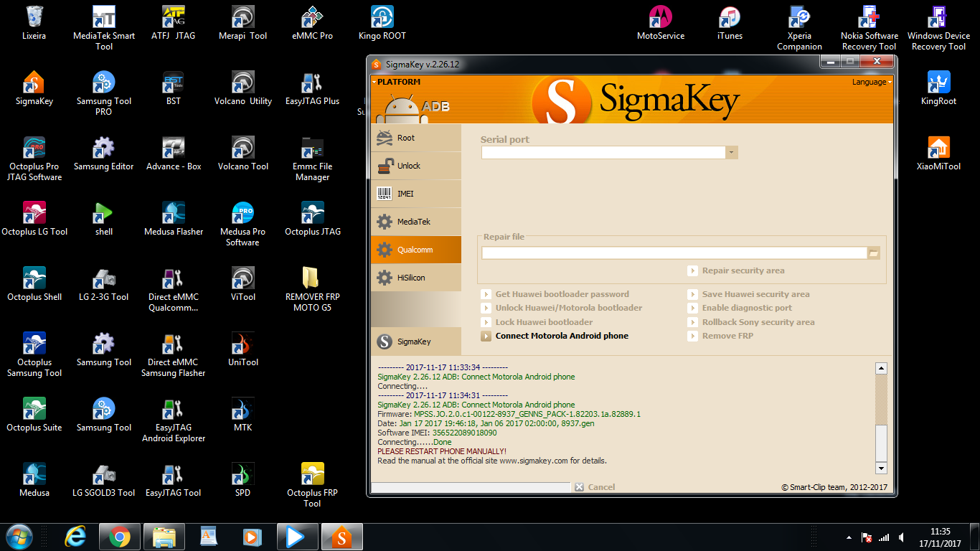
Task: Select Octoplus Pro JTAG Software icon
Action: point(34,159)
